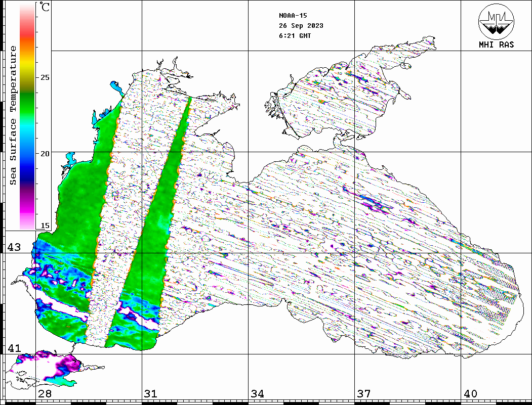Click the longitude label 28

[45, 394]
